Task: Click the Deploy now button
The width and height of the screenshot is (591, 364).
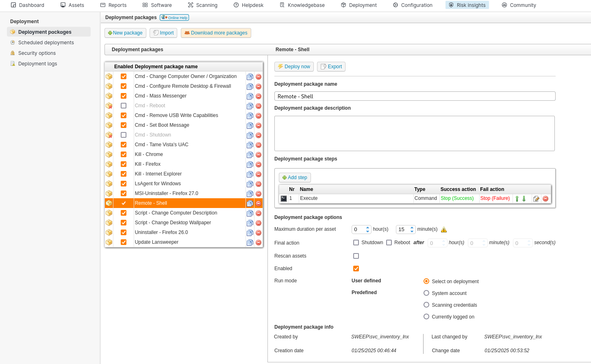Action: [294, 67]
